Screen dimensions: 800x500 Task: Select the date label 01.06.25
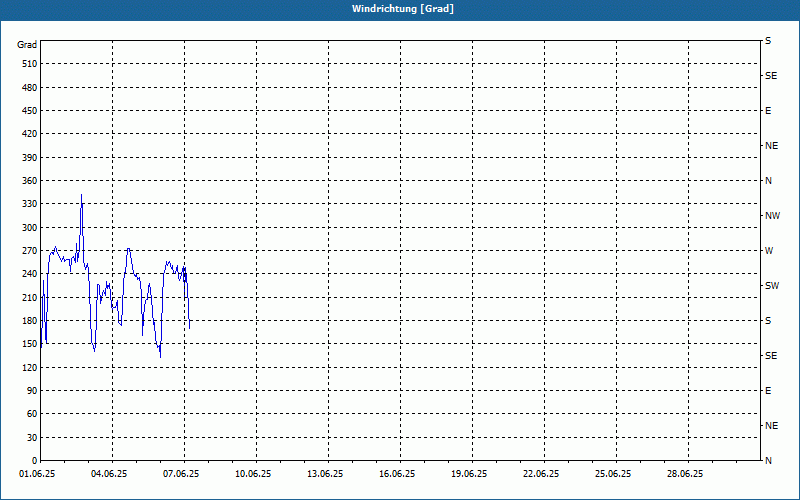(37, 474)
